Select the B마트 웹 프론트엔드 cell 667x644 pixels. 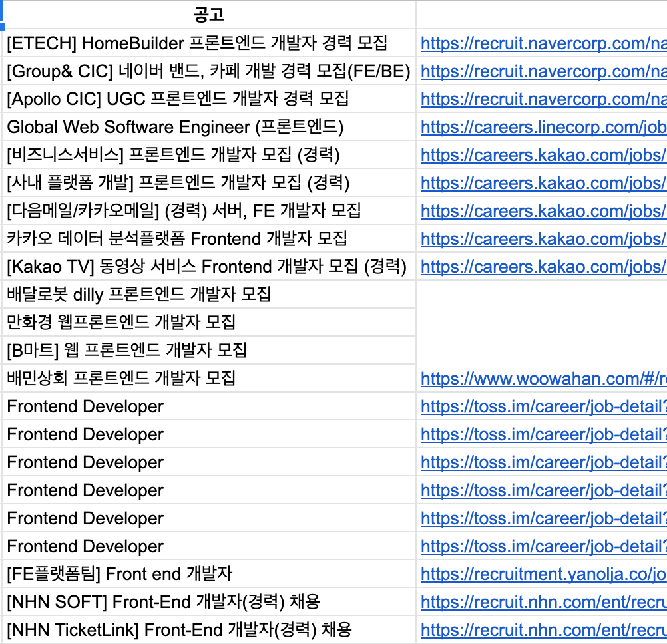point(209,350)
